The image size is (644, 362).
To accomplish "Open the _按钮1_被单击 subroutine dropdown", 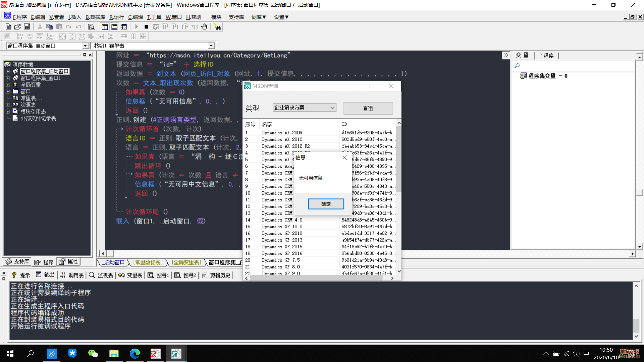I will click(x=211, y=46).
